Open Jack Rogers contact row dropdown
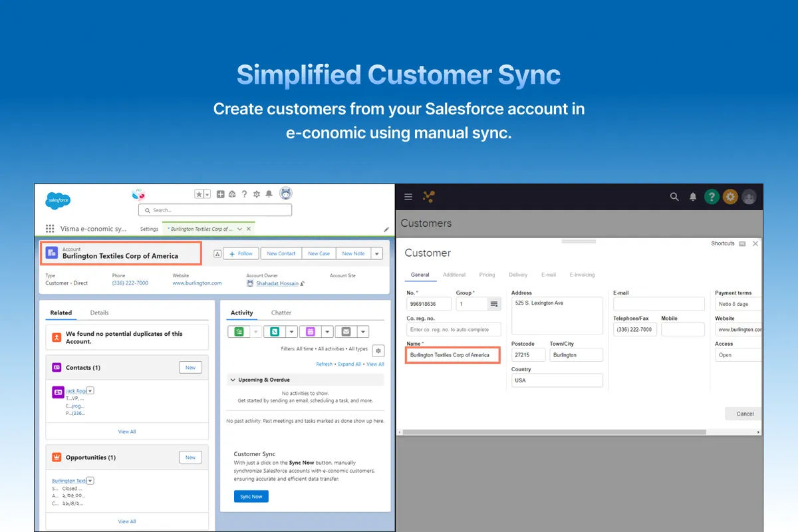798x532 pixels. (x=90, y=391)
